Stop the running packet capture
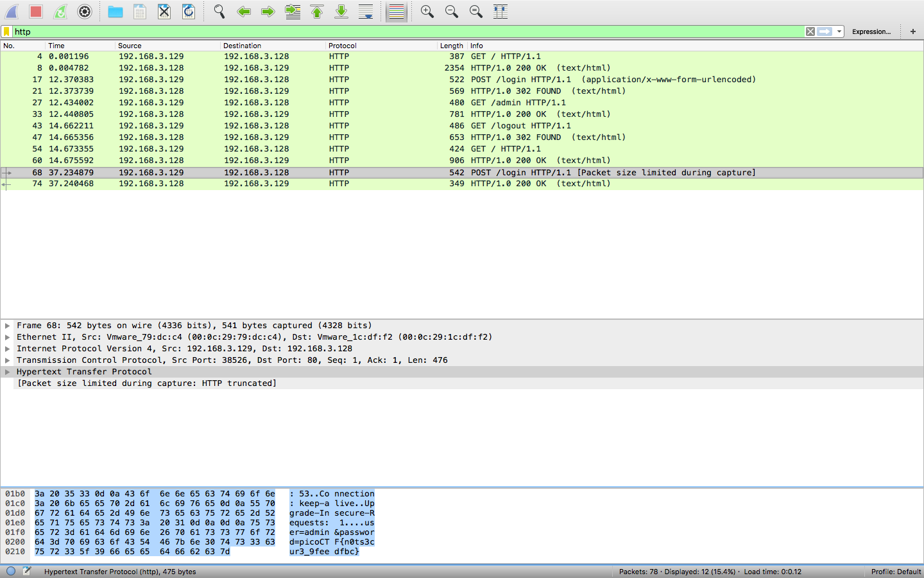 35,12
